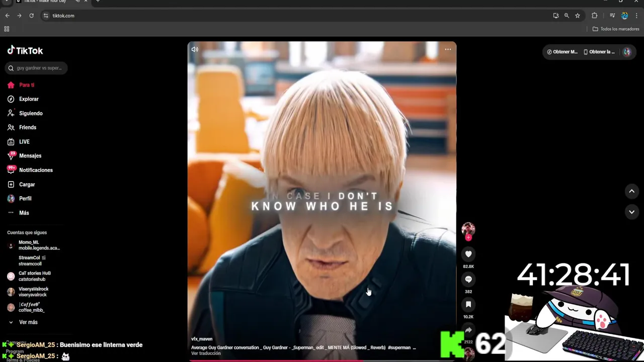
Task: Expand Ver más followed accounts
Action: 23,322
